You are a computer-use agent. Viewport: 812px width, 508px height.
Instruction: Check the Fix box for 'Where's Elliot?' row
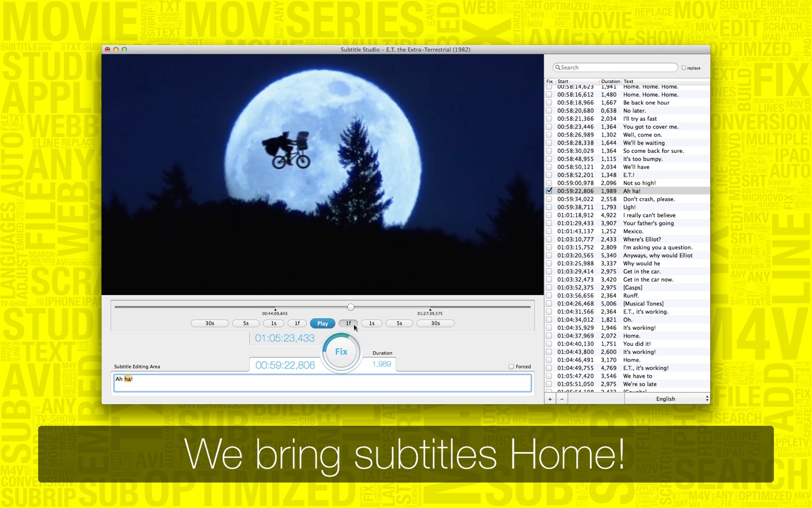coord(549,239)
